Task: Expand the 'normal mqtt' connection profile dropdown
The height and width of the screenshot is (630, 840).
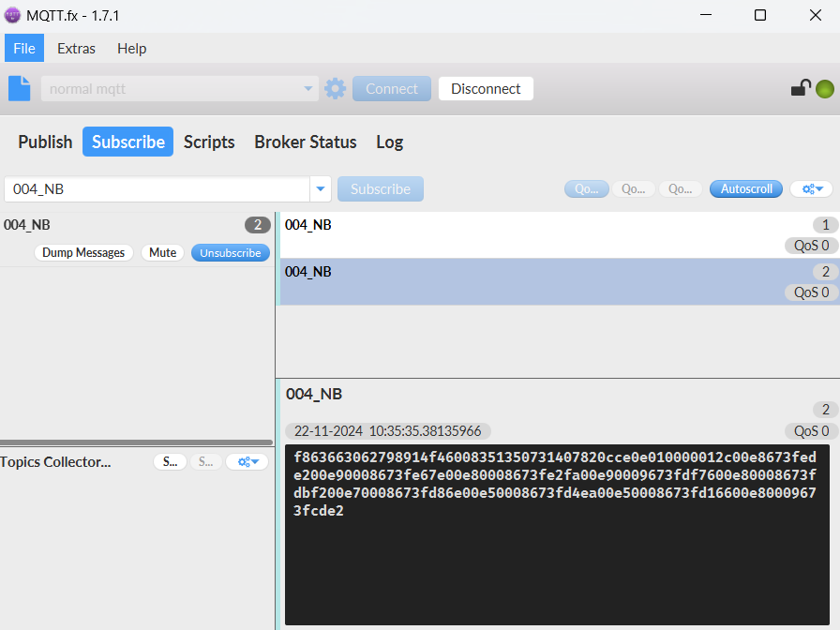Action: (x=308, y=88)
